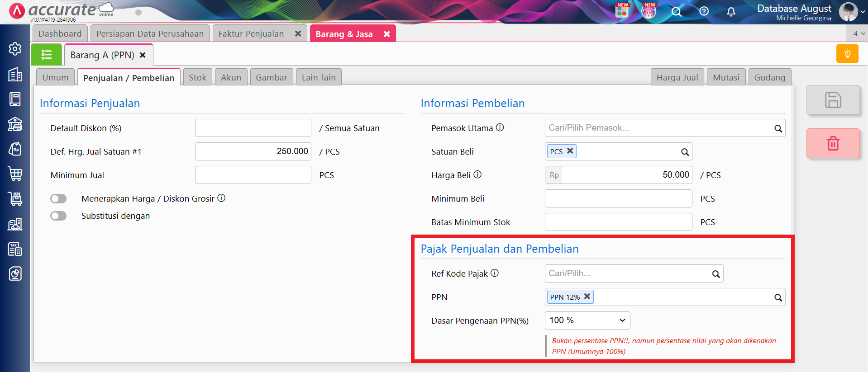Click the green list view button
868x372 pixels.
(47, 55)
